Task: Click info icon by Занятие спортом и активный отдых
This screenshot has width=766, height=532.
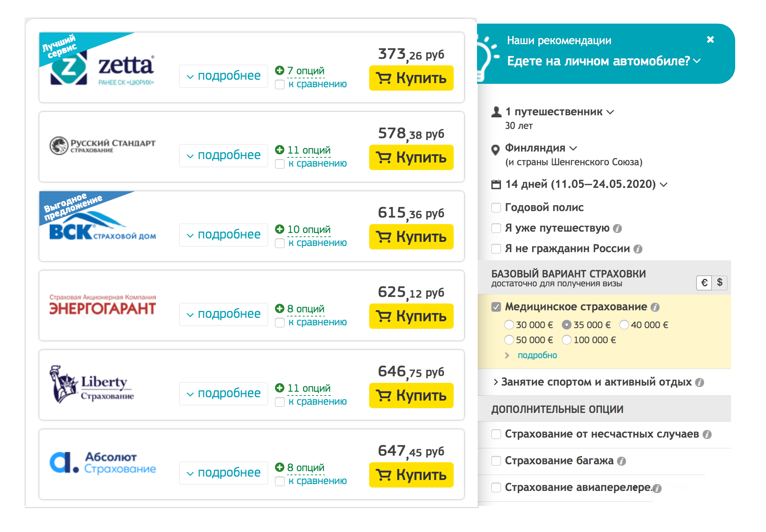Action: [x=699, y=382]
